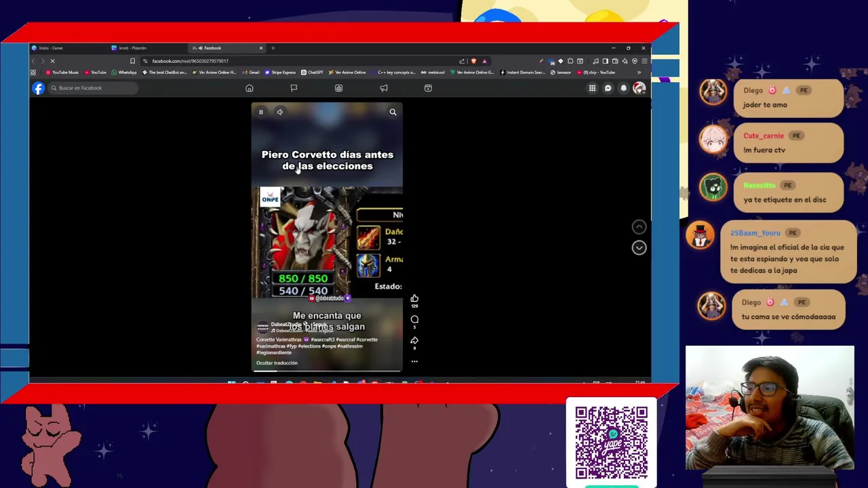The height and width of the screenshot is (488, 868).
Task: Toggle the bookmark icon beside address bar
Action: [132, 61]
